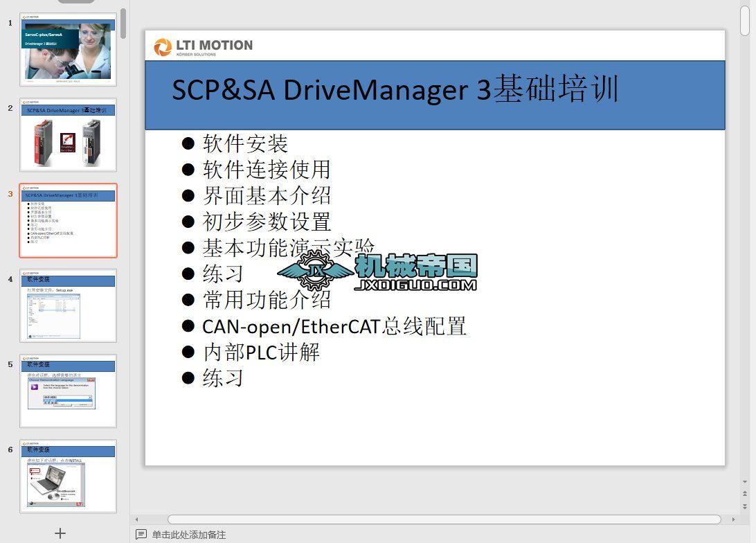
Task: Select slide 2 thumbnail
Action: tap(68, 136)
